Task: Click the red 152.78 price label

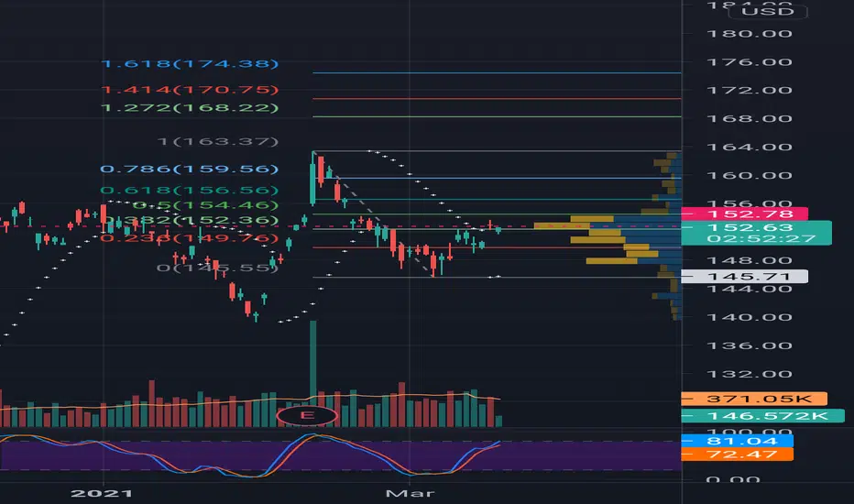Action: click(745, 214)
